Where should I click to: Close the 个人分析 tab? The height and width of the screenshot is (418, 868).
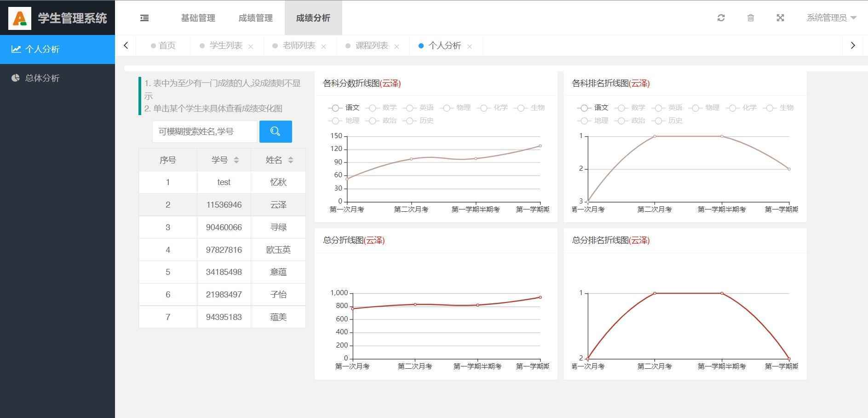(470, 46)
